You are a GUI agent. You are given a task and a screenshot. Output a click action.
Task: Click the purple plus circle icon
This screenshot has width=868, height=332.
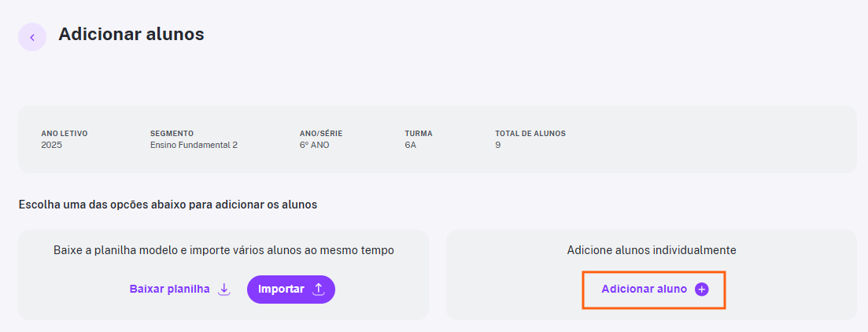[701, 290]
